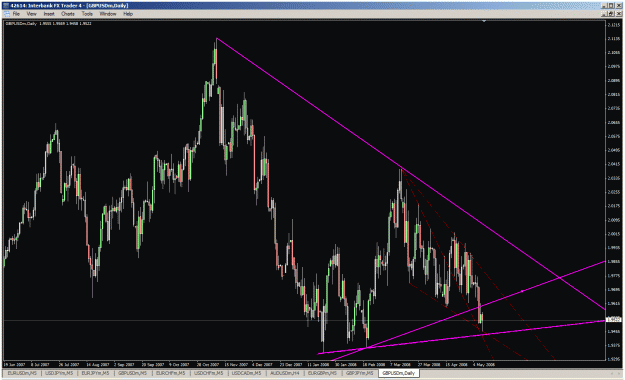This screenshot has height=380, width=625.
Task: Click the 7 Mar 2008 date label
Action: tap(400, 364)
